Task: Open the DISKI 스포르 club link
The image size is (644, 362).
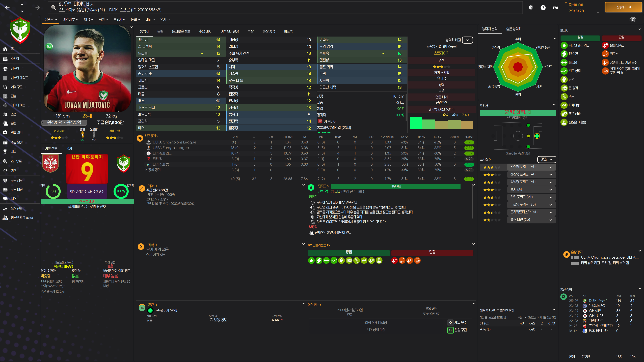Action: (598, 300)
